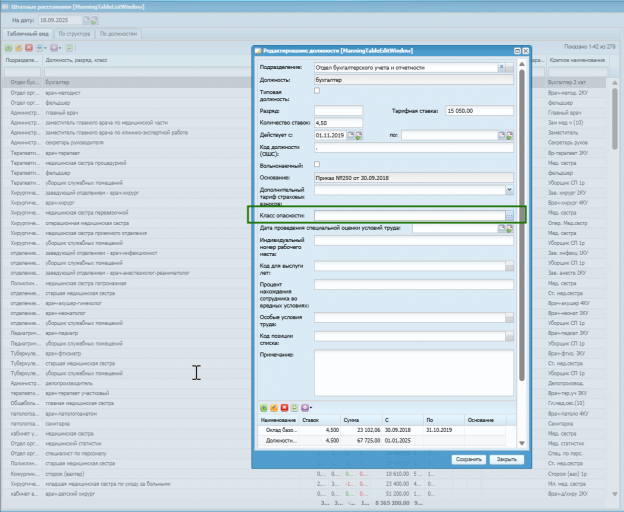Select Должности... row with 67 725,00

pyautogui.click(x=382, y=440)
